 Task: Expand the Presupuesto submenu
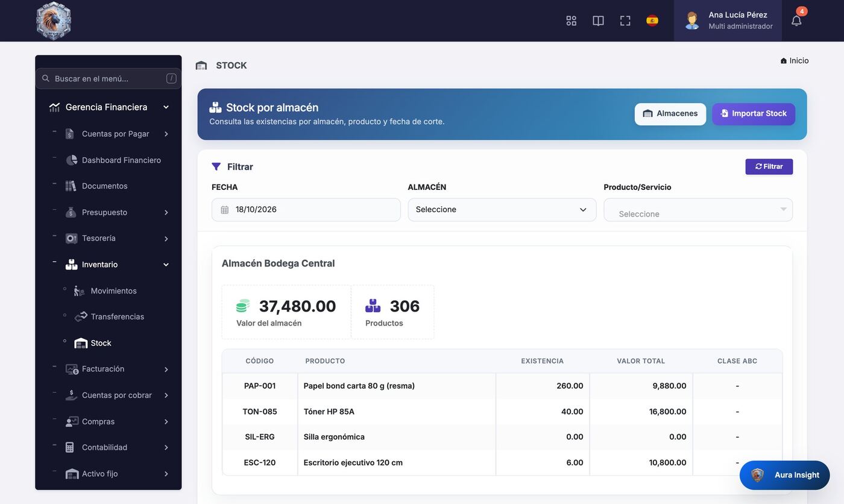point(166,212)
